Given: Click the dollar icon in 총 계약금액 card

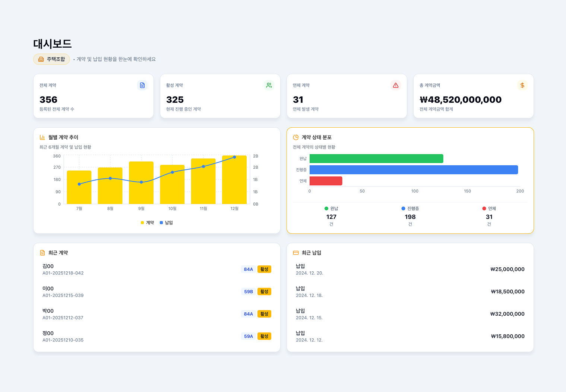Looking at the screenshot, I should [x=522, y=85].
